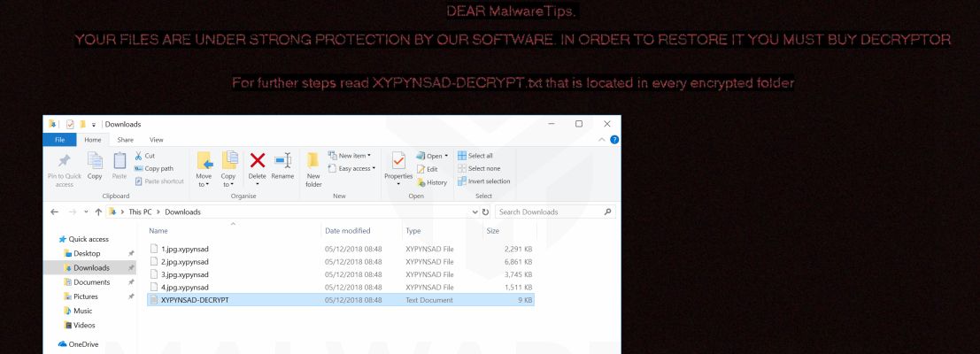The height and width of the screenshot is (354, 980).
Task: Open Documents in Quick access sidebar
Action: [x=91, y=282]
